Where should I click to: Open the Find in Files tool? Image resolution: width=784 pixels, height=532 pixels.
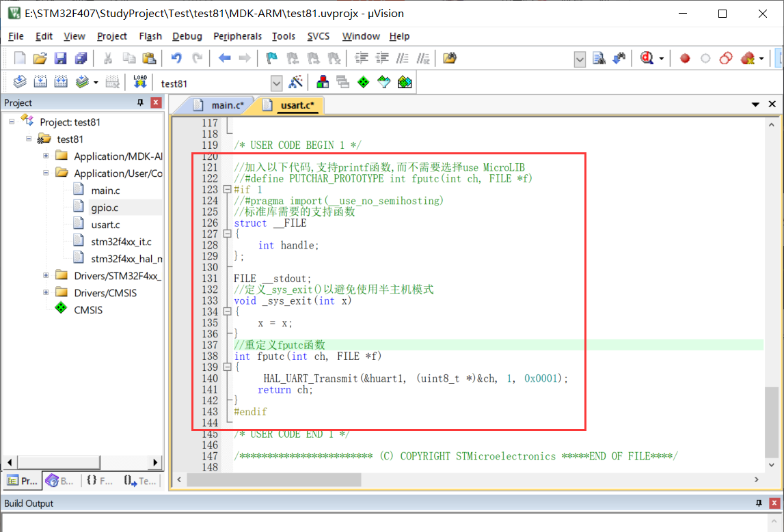[x=599, y=58]
